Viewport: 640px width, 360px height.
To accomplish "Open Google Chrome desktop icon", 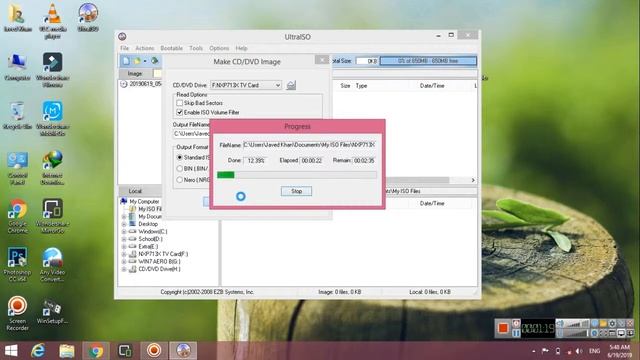I will [x=18, y=216].
